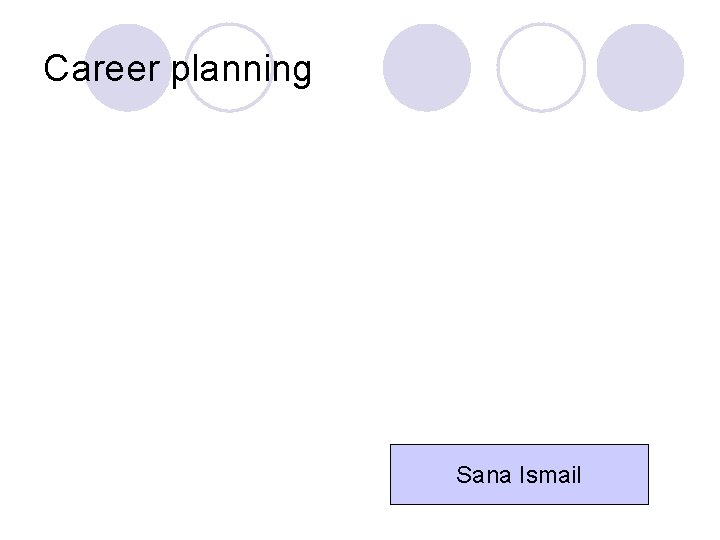Click the rightmost filled lavender circle
Screen dimensions: 720x540
click(x=640, y=67)
